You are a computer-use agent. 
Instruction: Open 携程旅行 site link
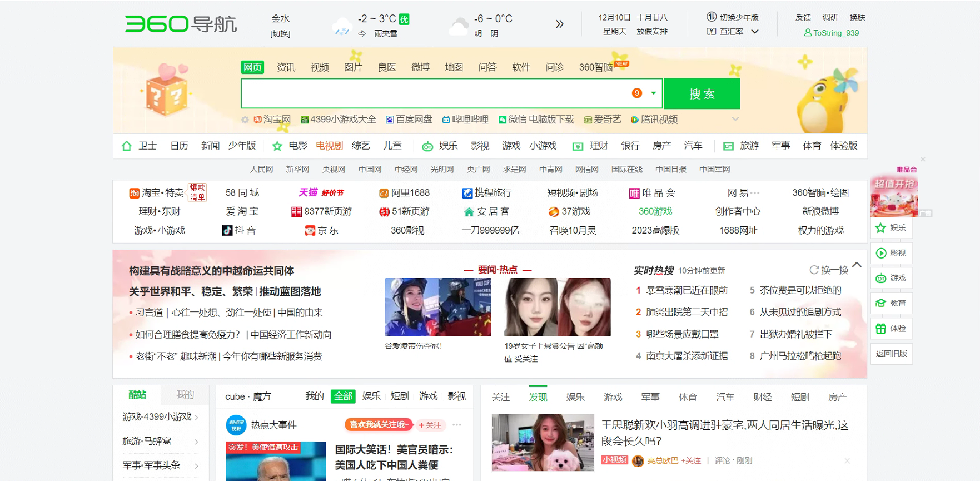pyautogui.click(x=487, y=193)
